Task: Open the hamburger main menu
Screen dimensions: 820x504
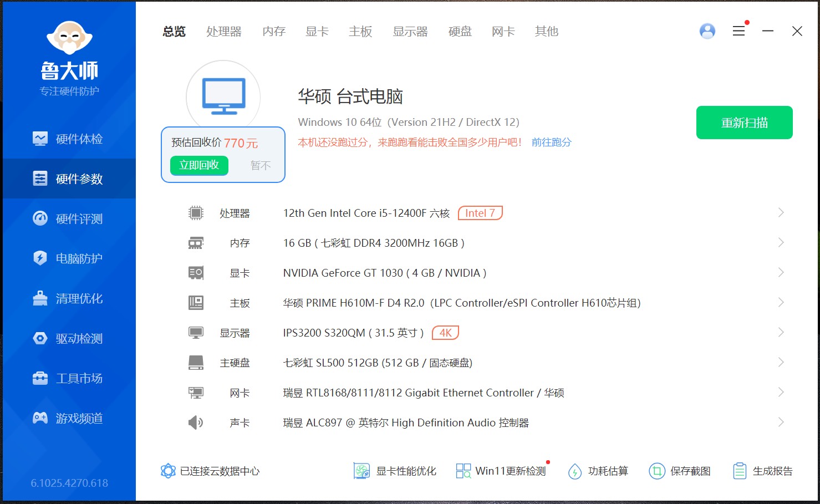Action: pyautogui.click(x=738, y=31)
